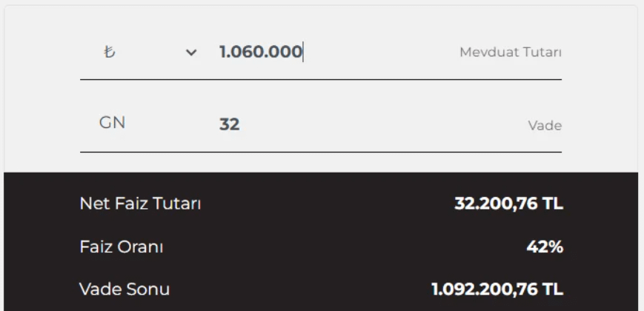Viewport: 644px width, 311px height.
Task: Click the Vade label in the term row
Action: (x=545, y=125)
